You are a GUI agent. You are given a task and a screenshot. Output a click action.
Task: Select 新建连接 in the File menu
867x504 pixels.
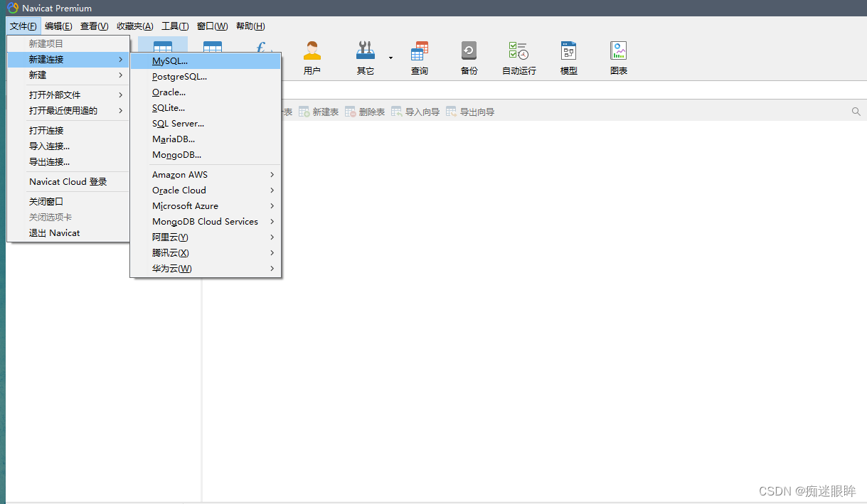tap(68, 60)
